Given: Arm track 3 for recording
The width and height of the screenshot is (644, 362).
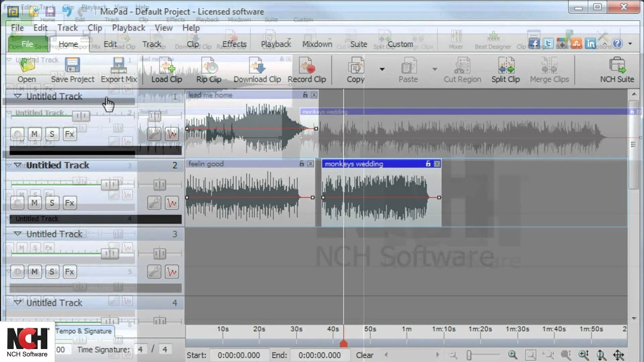Looking at the screenshot, I should [x=17, y=272].
